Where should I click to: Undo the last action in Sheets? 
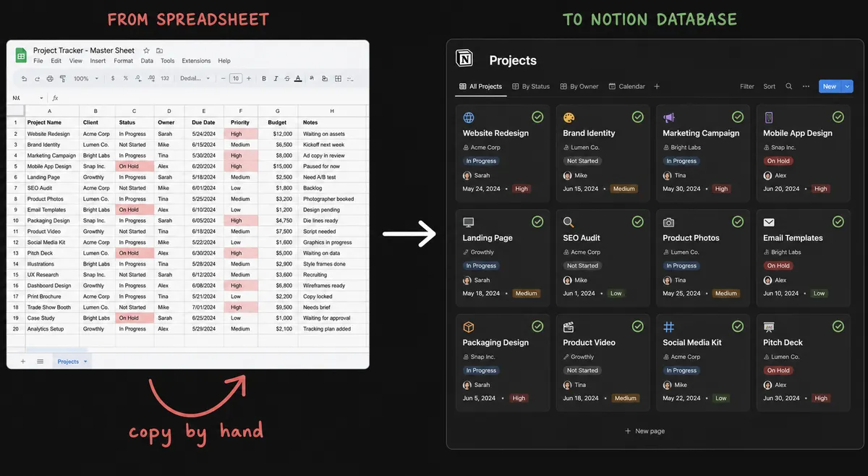click(x=24, y=78)
